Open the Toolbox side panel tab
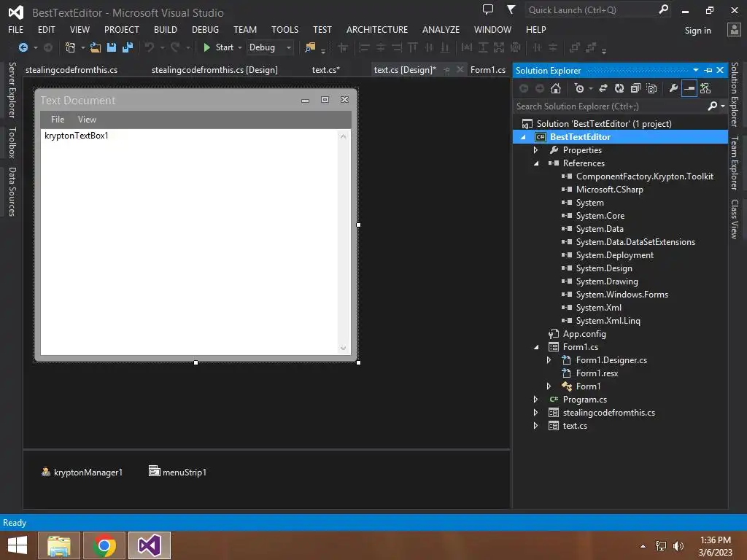Viewport: 747px width, 560px height. [x=12, y=142]
